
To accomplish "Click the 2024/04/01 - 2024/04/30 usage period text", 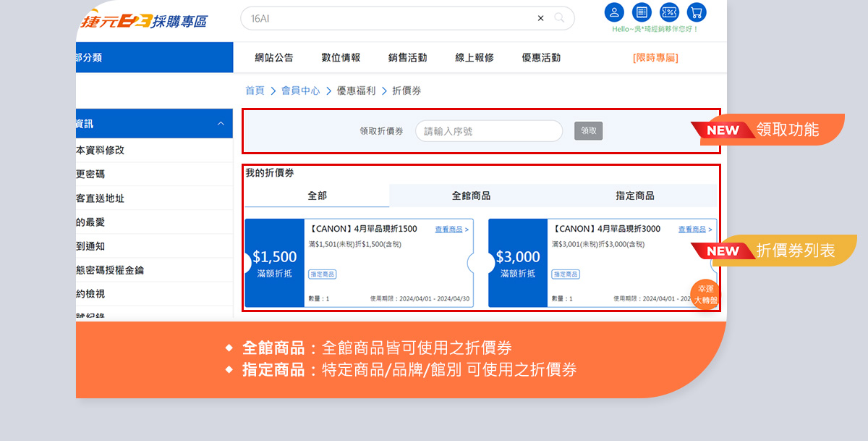I will click(x=435, y=298).
